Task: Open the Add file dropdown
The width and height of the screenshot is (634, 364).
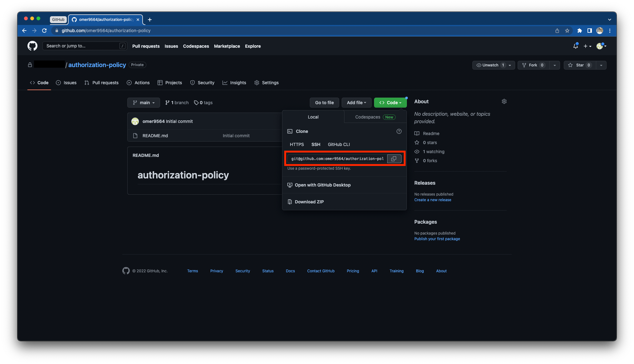Action: tap(356, 102)
